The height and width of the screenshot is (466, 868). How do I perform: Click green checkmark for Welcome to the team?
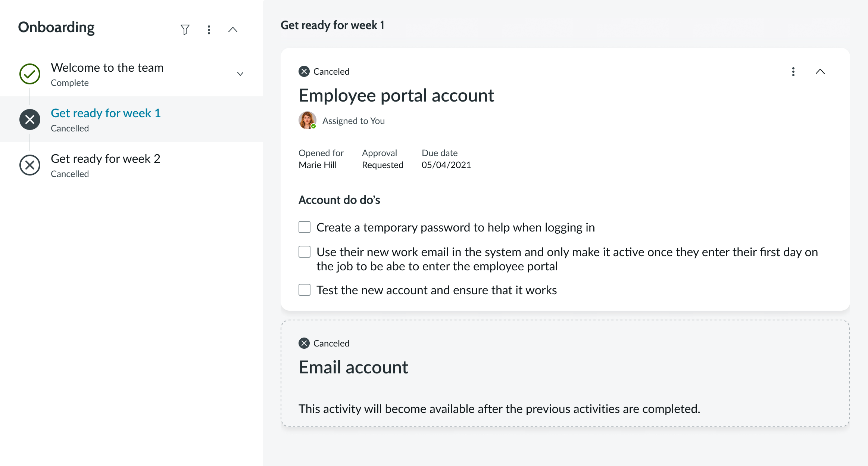click(x=30, y=74)
